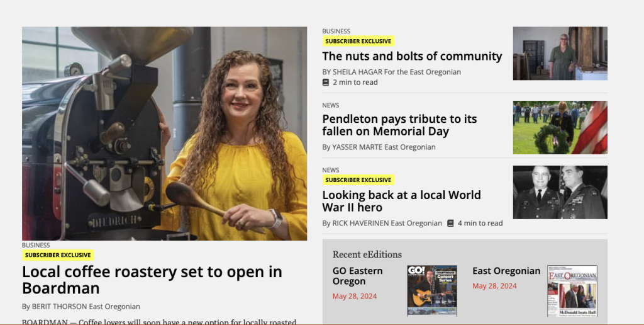Click the Memorial Day wreath photo thumbnail
The image size is (644, 325).
point(560,127)
